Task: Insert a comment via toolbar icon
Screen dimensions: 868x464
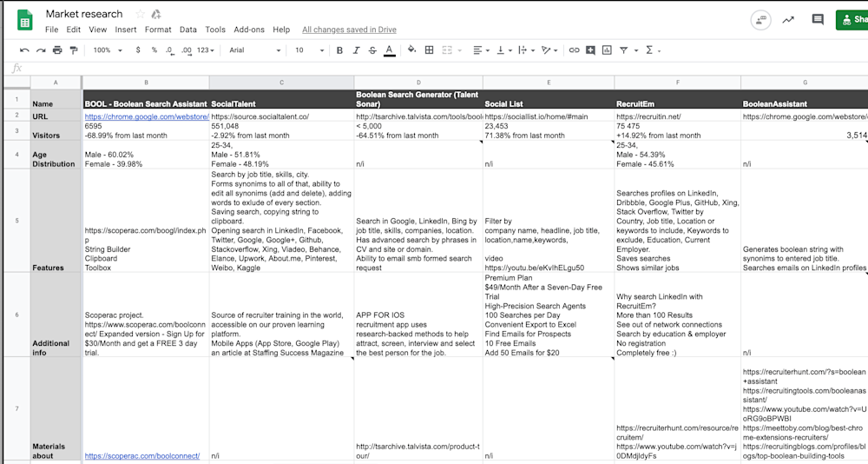Action: coord(590,50)
